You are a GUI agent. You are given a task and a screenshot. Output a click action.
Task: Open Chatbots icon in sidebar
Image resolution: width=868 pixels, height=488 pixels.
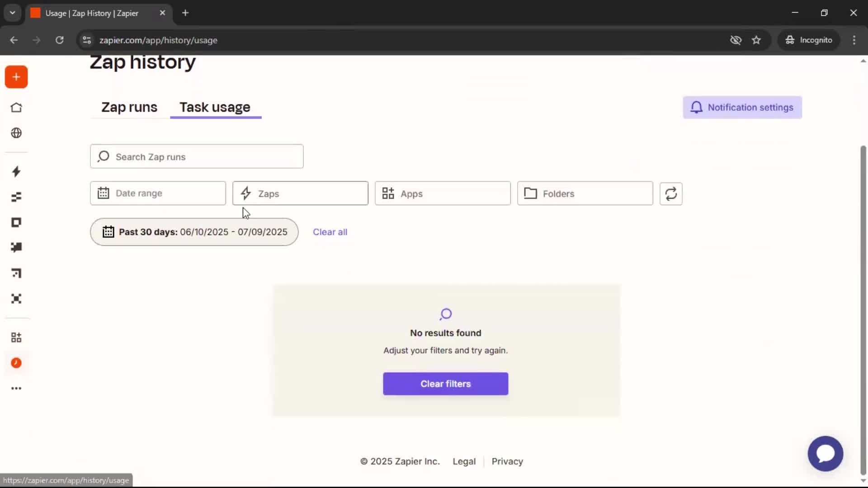coord(16,247)
